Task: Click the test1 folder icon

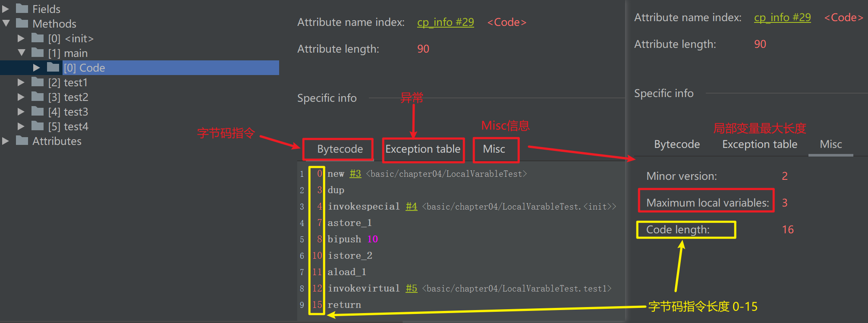Action: tap(38, 82)
